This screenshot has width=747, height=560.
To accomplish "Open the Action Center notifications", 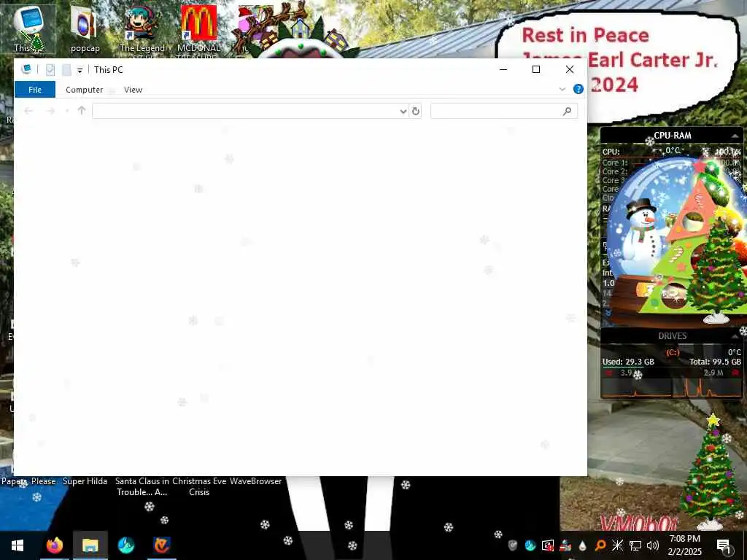I will [724, 545].
